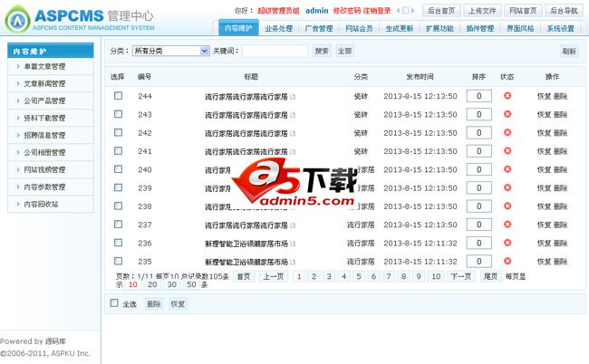Screen dimensions: 589x364
Task: Open the 所有分类 category dropdown
Action: point(171,51)
